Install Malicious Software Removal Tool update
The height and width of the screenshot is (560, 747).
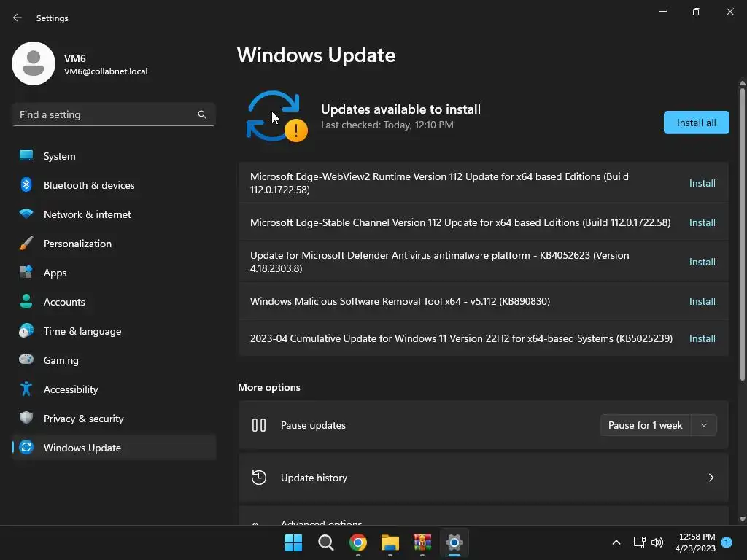(x=703, y=301)
